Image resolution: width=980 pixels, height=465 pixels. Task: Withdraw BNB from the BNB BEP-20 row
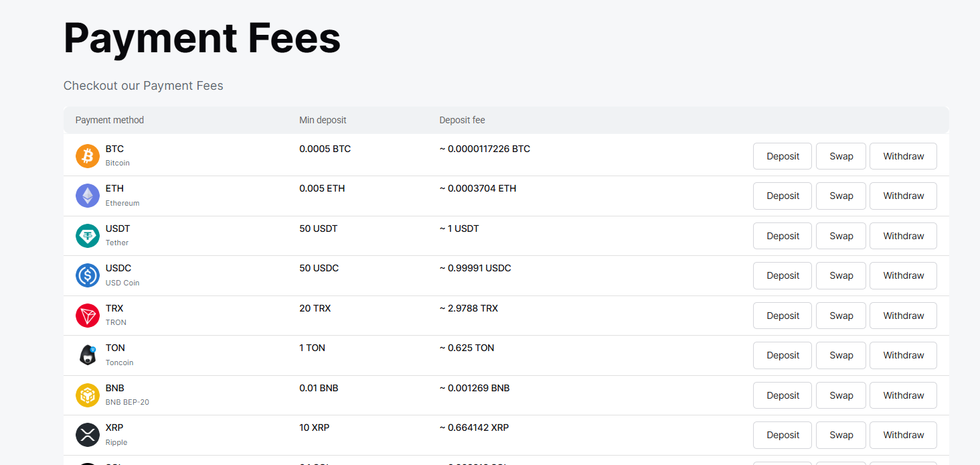pos(903,395)
